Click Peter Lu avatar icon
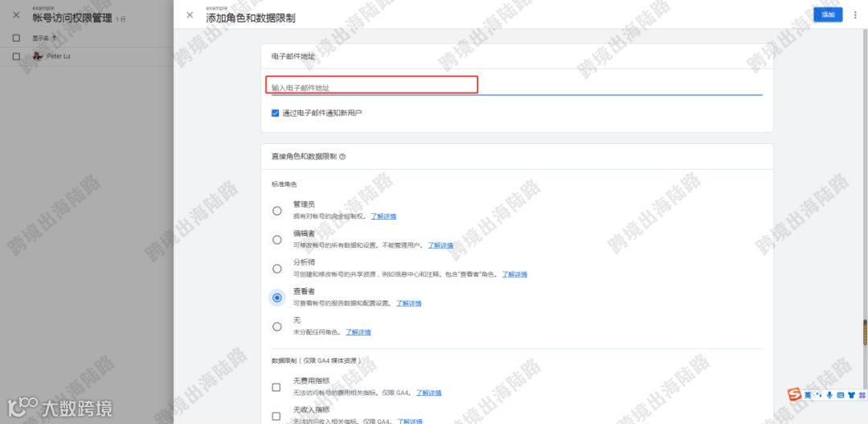 [x=38, y=56]
